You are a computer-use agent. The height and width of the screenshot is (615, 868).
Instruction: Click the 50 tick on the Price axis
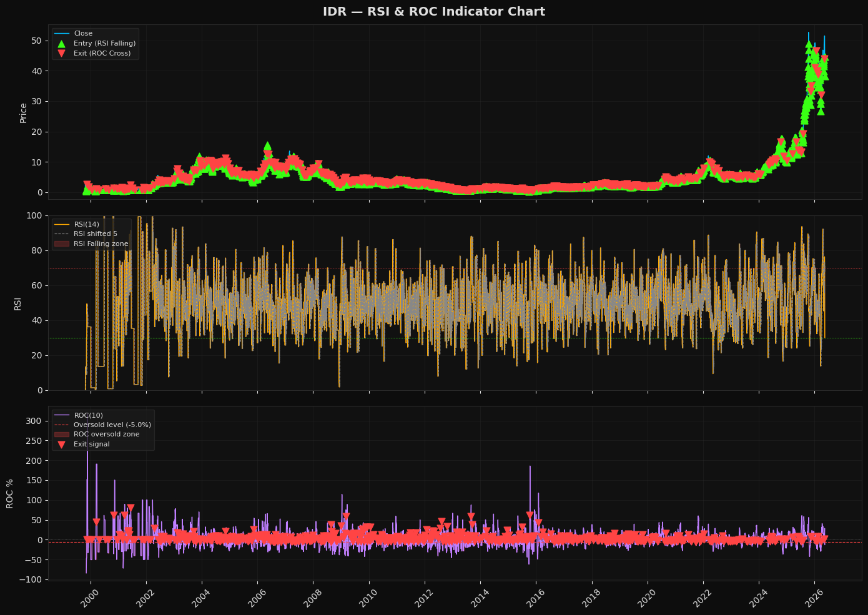pyautogui.click(x=37, y=41)
